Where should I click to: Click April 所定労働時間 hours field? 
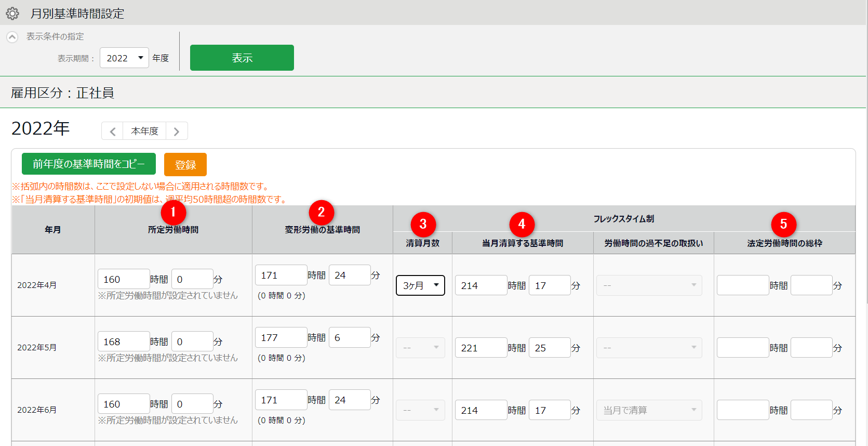[x=124, y=279]
